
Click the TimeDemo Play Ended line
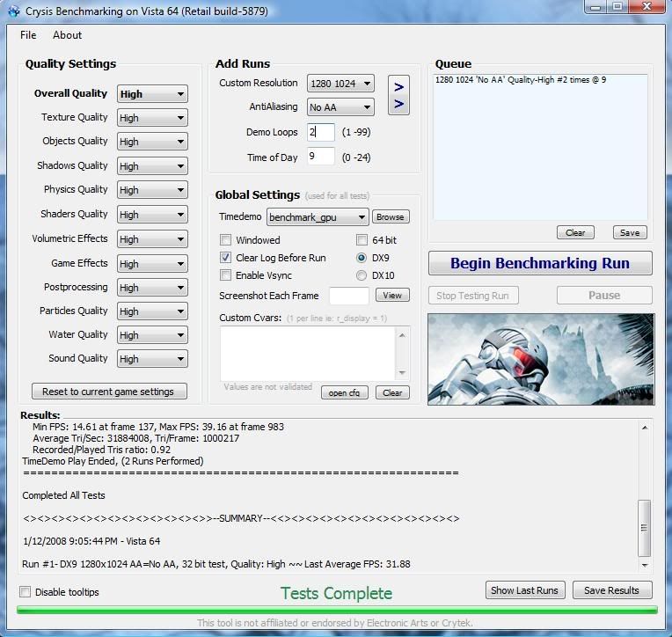(x=113, y=461)
